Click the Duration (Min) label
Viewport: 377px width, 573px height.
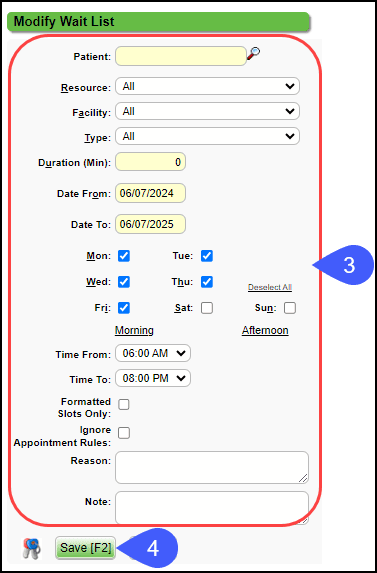tap(74, 163)
